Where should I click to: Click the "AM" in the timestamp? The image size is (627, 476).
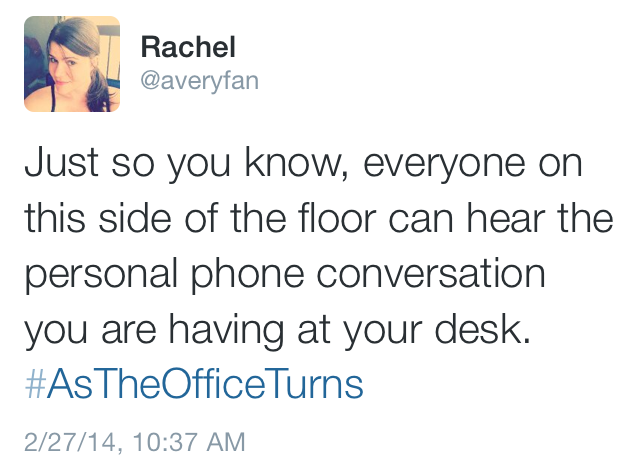pyautogui.click(x=226, y=442)
